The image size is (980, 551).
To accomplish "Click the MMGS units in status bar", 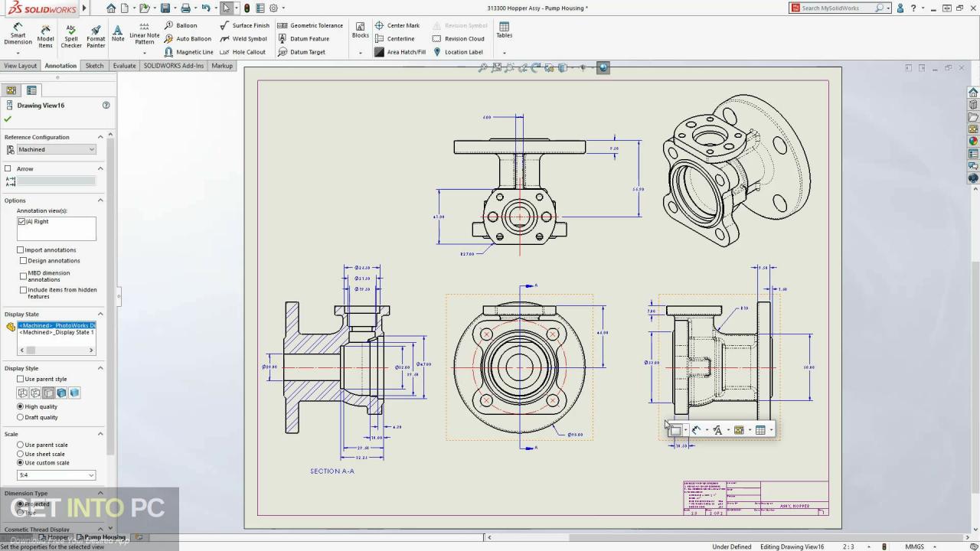I will click(914, 546).
